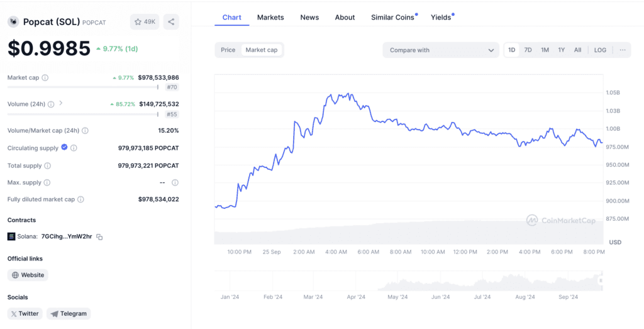Click the Market cap rank progress bar
644x329 pixels.
83,87
